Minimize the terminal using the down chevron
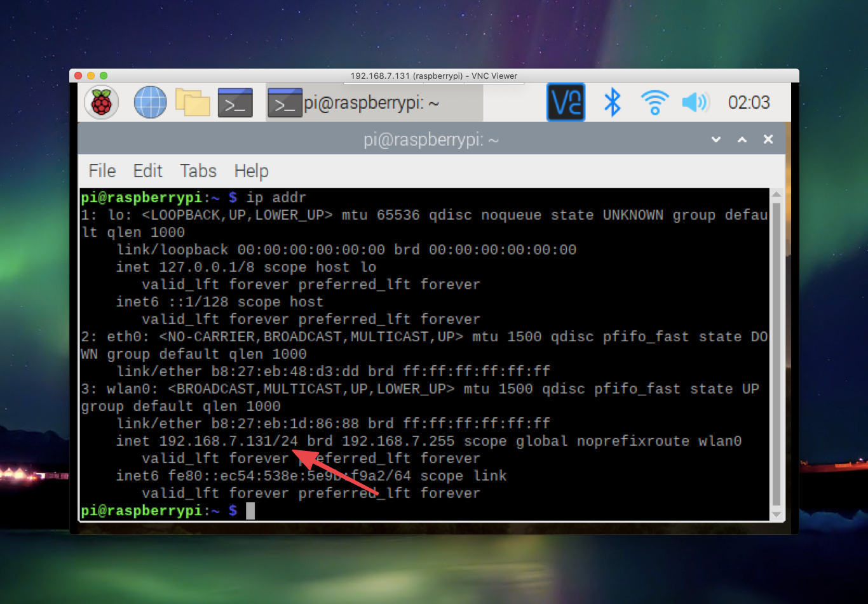The image size is (868, 604). [x=716, y=140]
